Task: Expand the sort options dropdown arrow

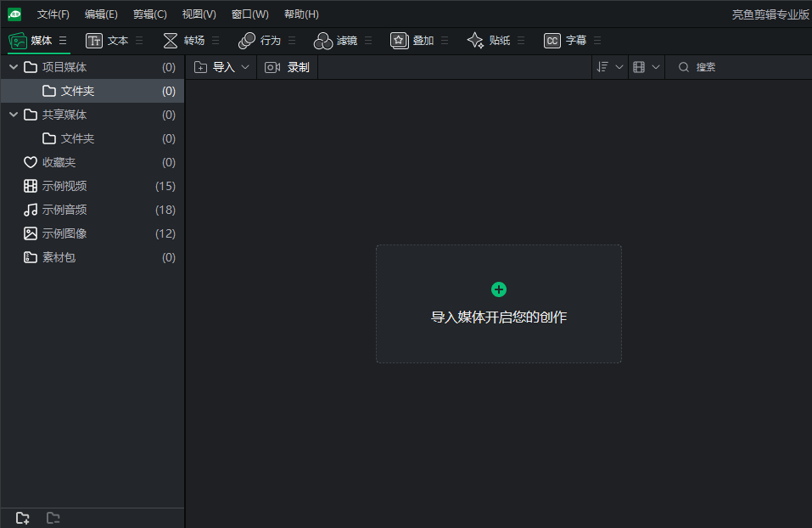Action: coord(619,67)
